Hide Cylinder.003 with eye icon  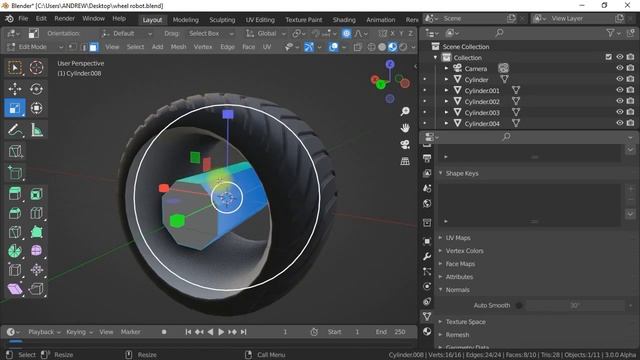click(620, 112)
